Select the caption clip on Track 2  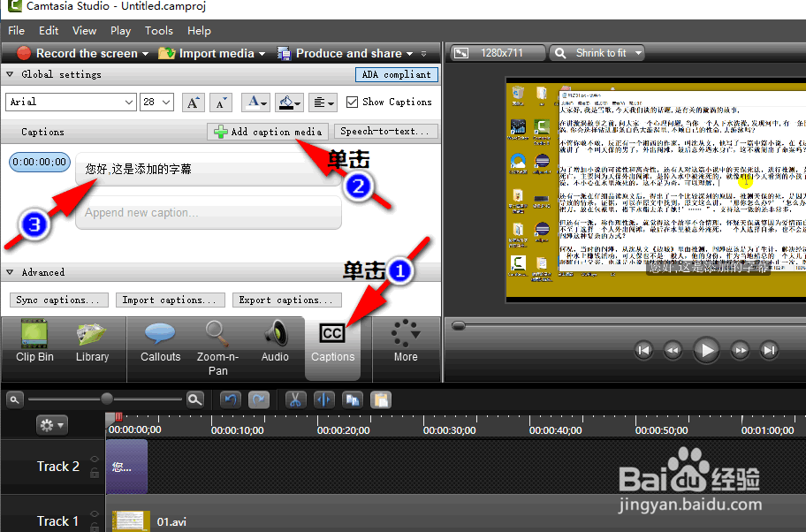point(126,467)
